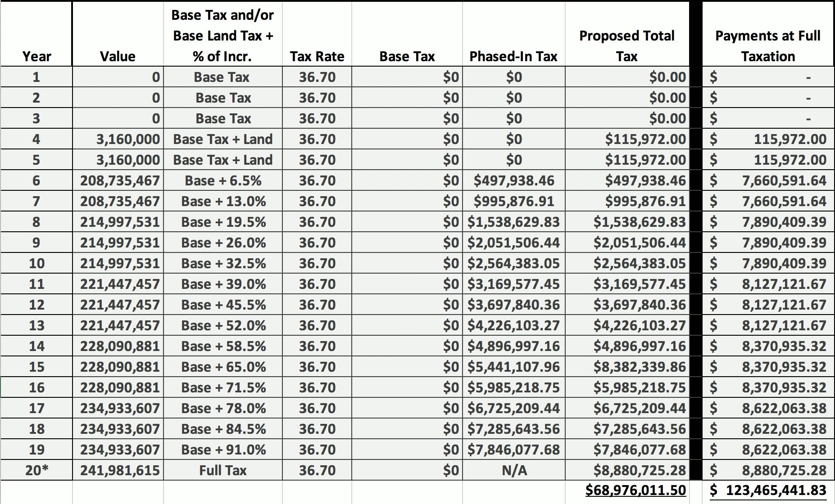Click the Proposed Total Tax header
This screenshot has width=835, height=504.
click(x=627, y=46)
